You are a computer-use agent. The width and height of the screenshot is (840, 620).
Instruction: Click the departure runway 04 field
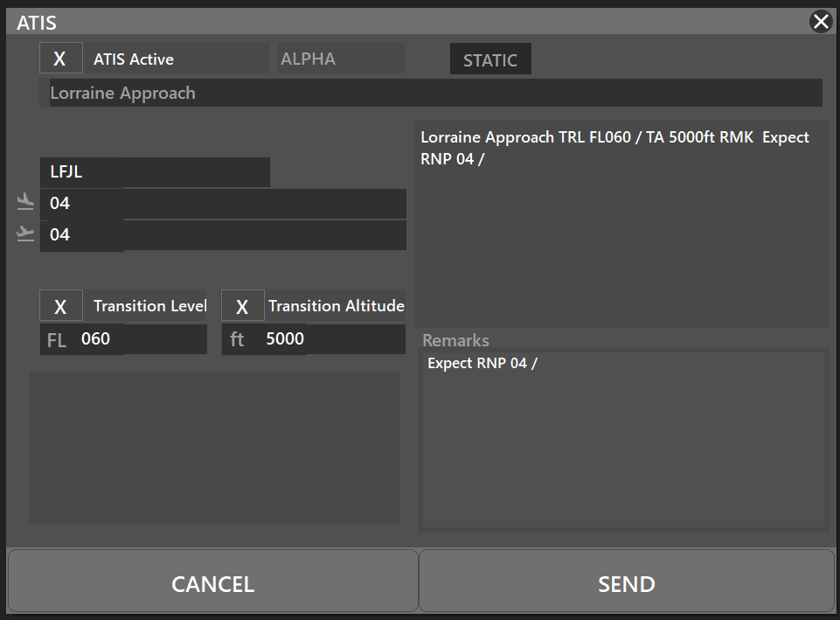point(223,234)
